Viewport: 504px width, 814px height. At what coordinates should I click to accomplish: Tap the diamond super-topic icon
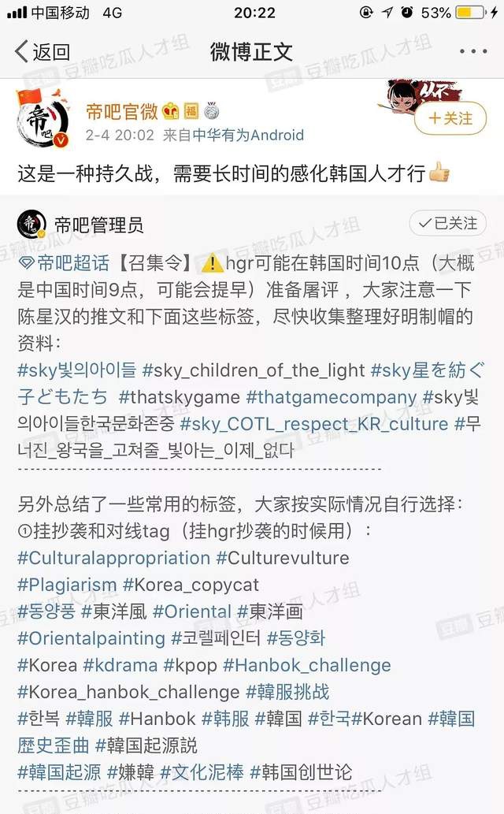(x=26, y=263)
